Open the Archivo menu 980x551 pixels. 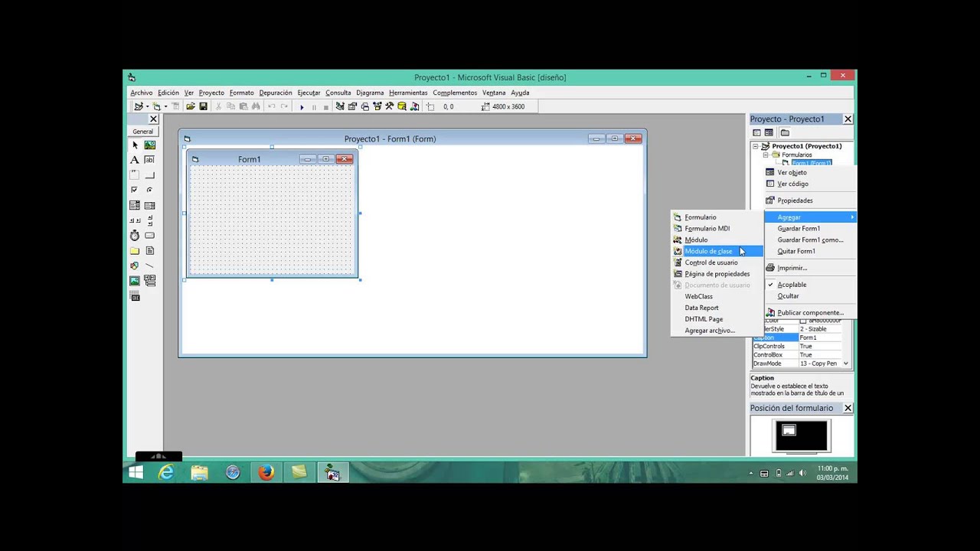click(141, 93)
